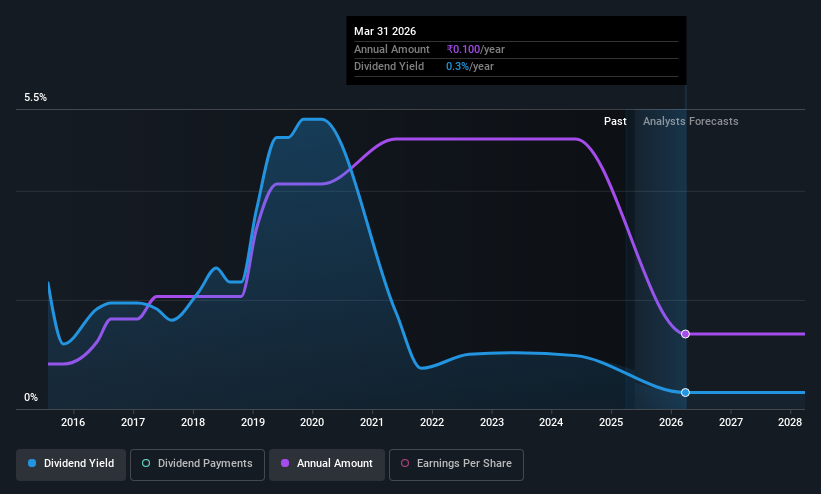Toggle the Annual Amount legend series
Viewport: 821px width, 494px height.
pos(327,464)
